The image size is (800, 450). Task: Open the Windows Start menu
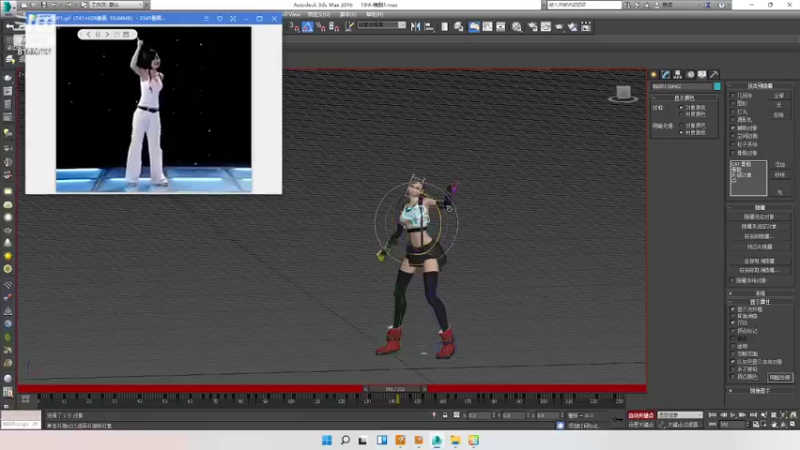(327, 440)
